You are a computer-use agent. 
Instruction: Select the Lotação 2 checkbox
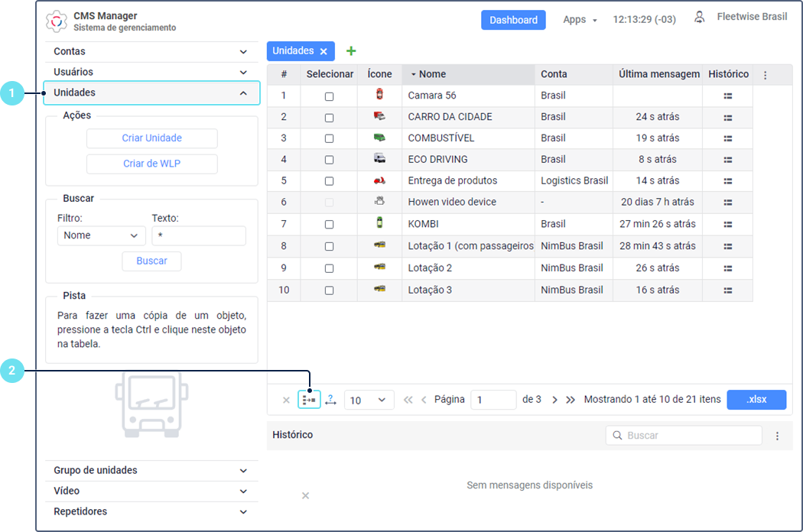[x=330, y=268]
